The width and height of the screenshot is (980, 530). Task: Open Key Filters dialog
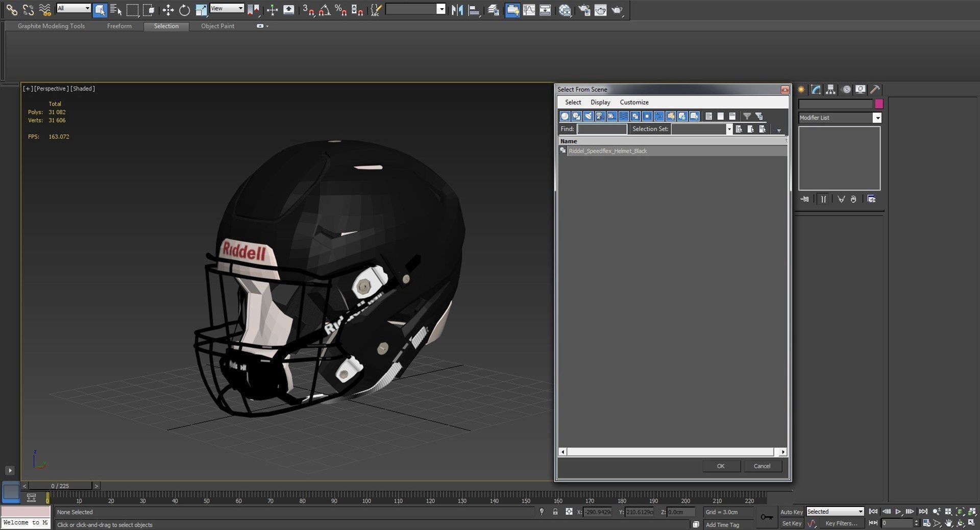[x=841, y=523]
